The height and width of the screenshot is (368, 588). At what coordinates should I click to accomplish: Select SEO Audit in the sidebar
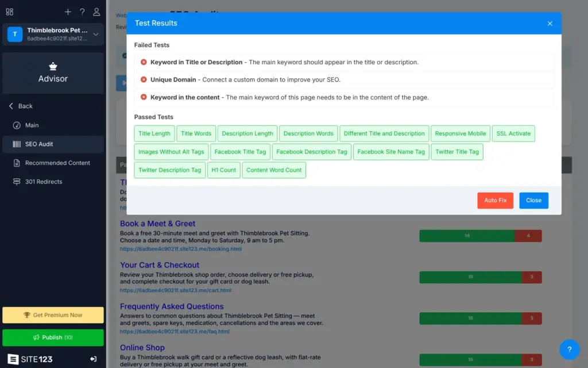point(53,144)
